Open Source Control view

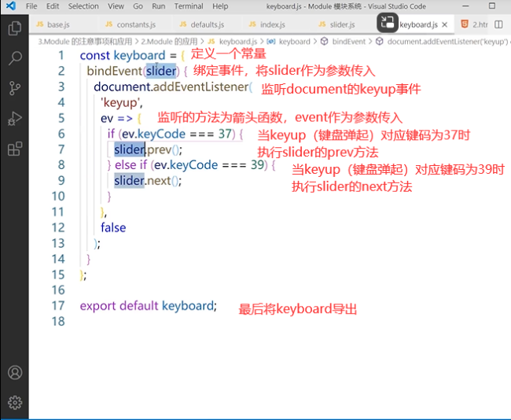(x=15, y=88)
